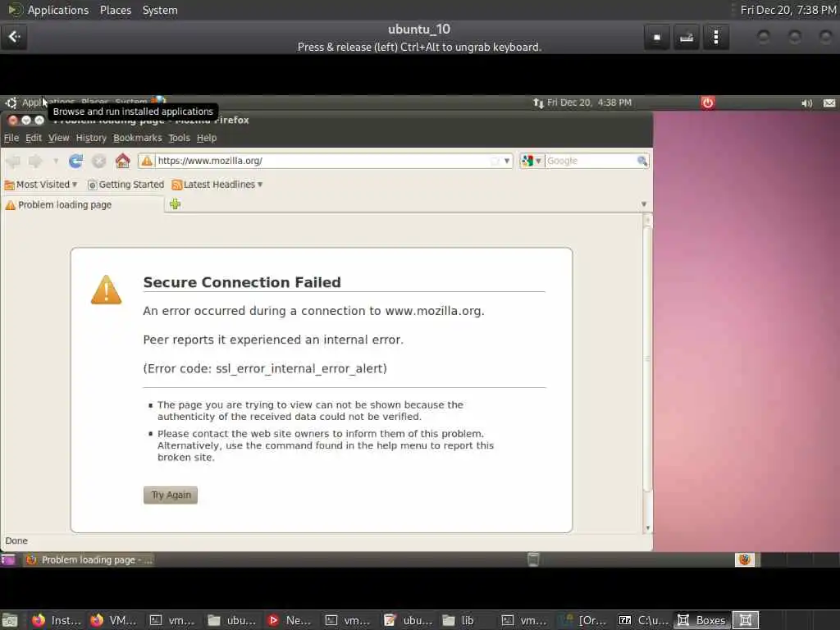Switch to host taskbar [Or... window

[x=583, y=620]
